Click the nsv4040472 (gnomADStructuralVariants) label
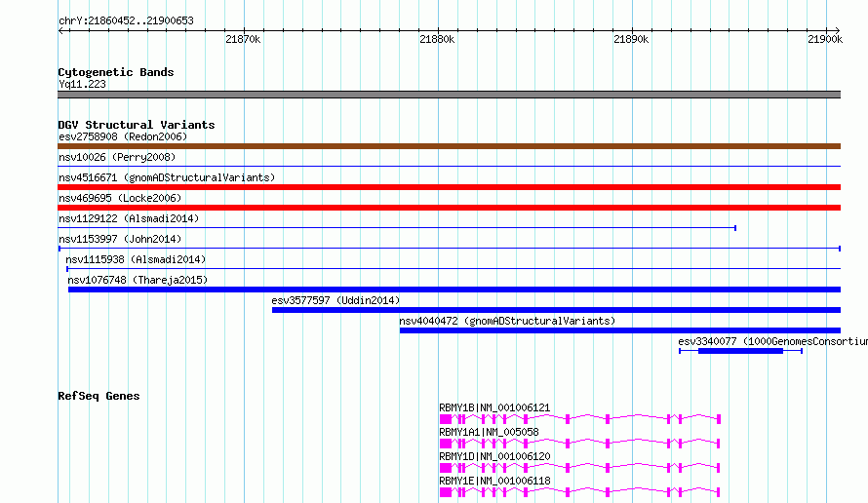The height and width of the screenshot is (503, 868). pyautogui.click(x=507, y=321)
